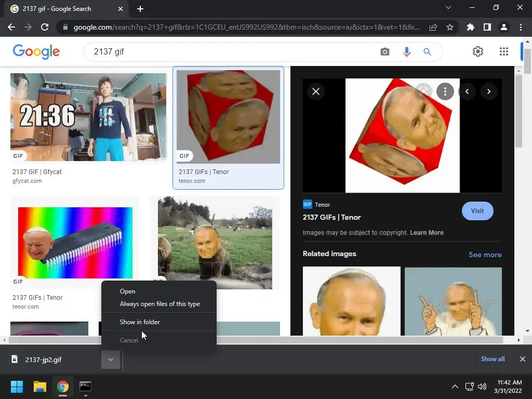Screen dimensions: 532x399
Task: Close the image preview panel
Action: 316,91
